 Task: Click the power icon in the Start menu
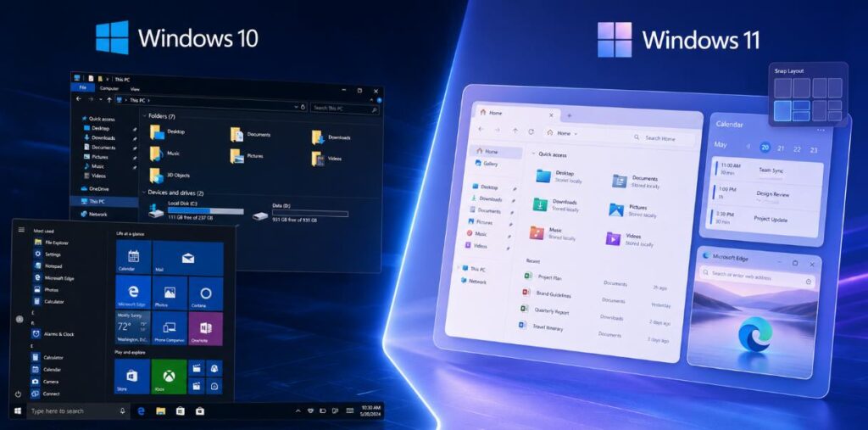[19, 394]
